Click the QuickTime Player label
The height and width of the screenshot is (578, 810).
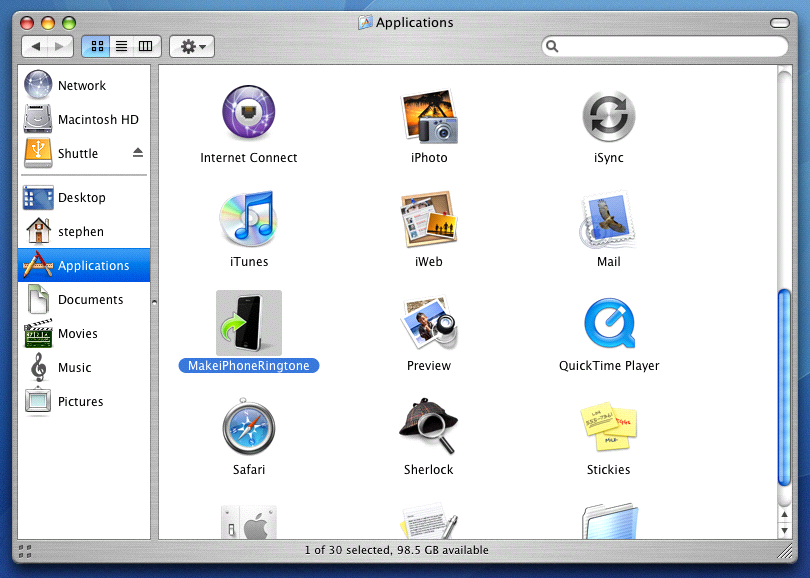tap(609, 366)
